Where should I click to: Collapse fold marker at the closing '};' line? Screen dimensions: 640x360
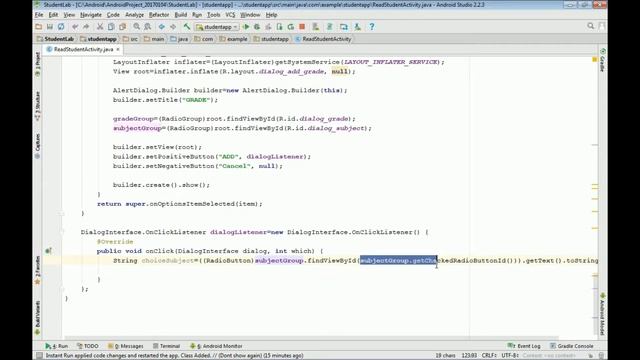[62, 289]
